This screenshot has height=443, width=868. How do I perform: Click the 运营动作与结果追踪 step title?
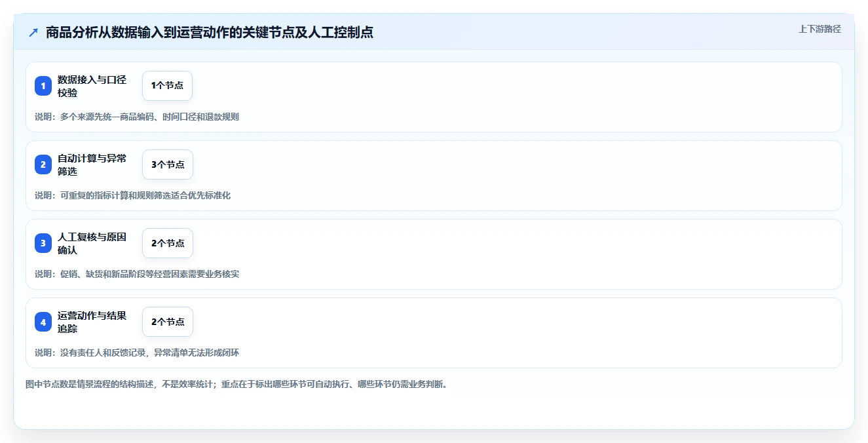point(92,322)
